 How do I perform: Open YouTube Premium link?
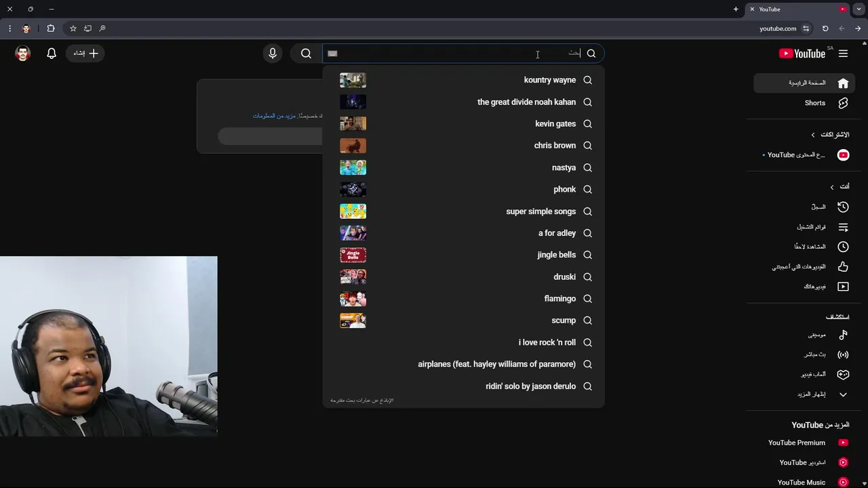(804, 443)
